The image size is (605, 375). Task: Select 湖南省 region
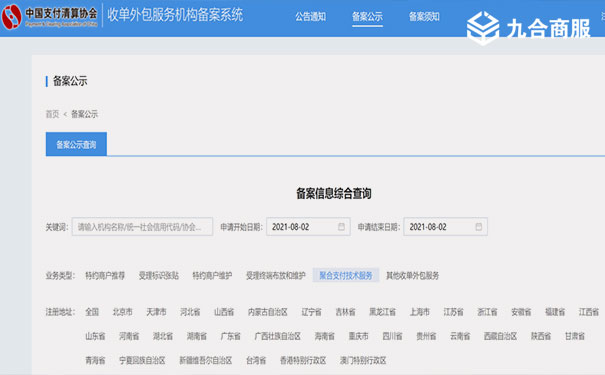(197, 336)
